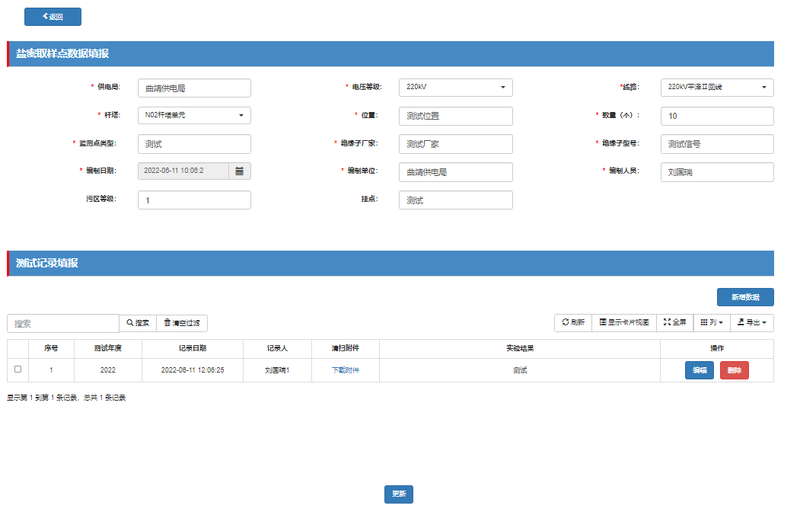Click the 序号 column header
Viewport: 800px width, 515px height.
(51, 348)
